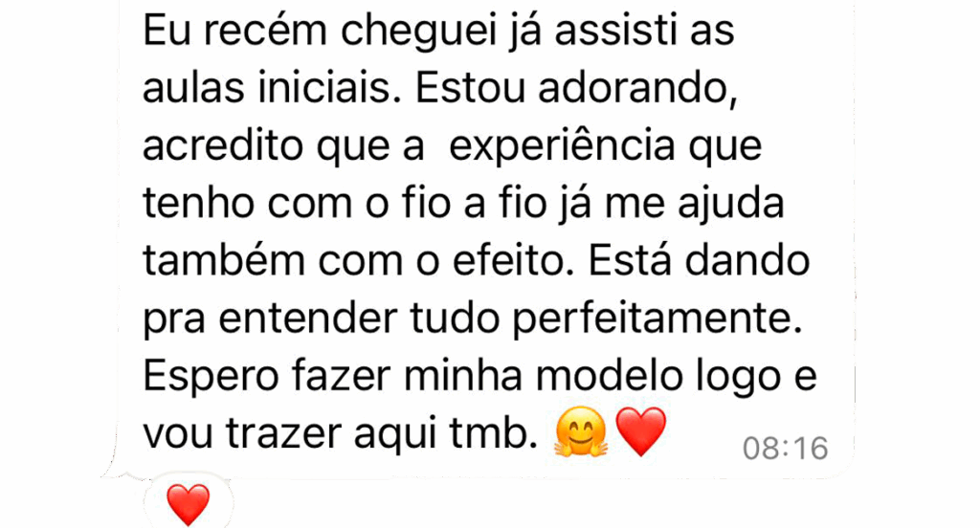This screenshot has width=980, height=528.
Task: Click the hugging face emoji in message
Action: (581, 431)
